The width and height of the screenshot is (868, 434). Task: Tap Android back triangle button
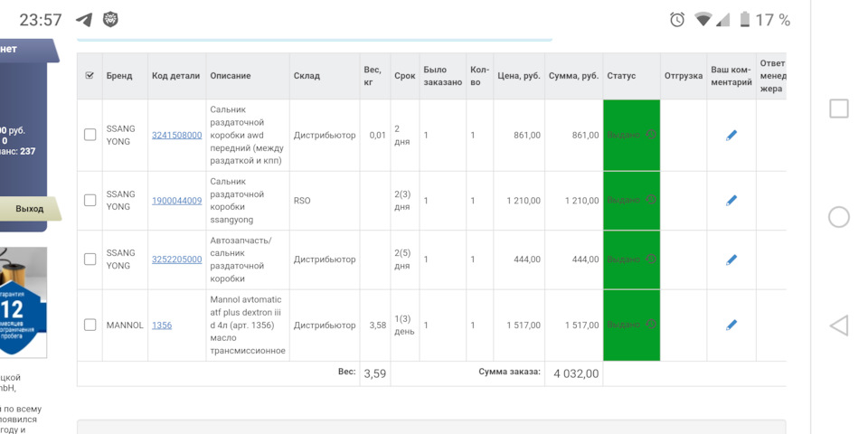tap(839, 325)
